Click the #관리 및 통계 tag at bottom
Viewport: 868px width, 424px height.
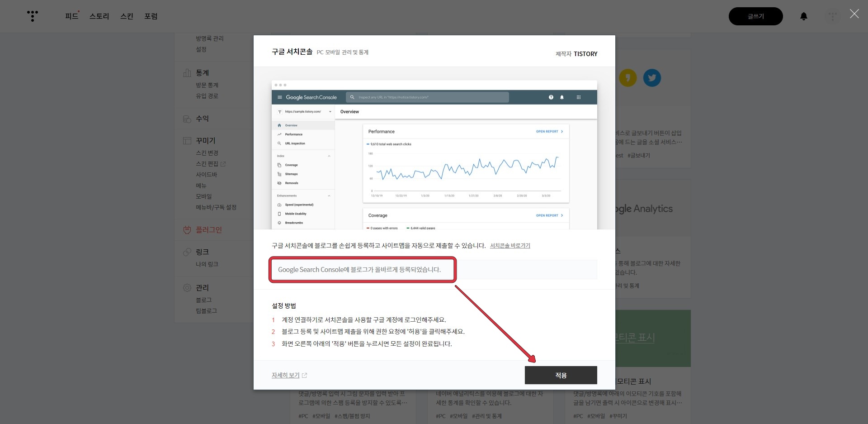487,416
